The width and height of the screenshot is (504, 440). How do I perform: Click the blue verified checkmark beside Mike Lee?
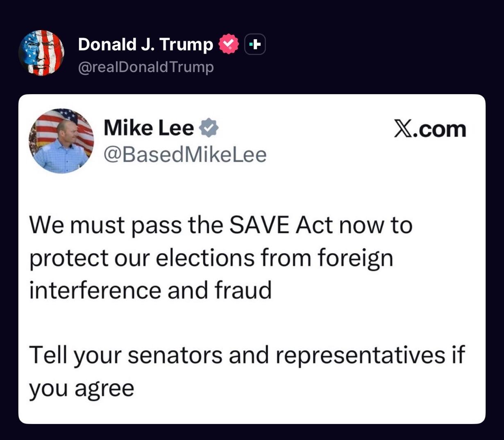tap(209, 127)
